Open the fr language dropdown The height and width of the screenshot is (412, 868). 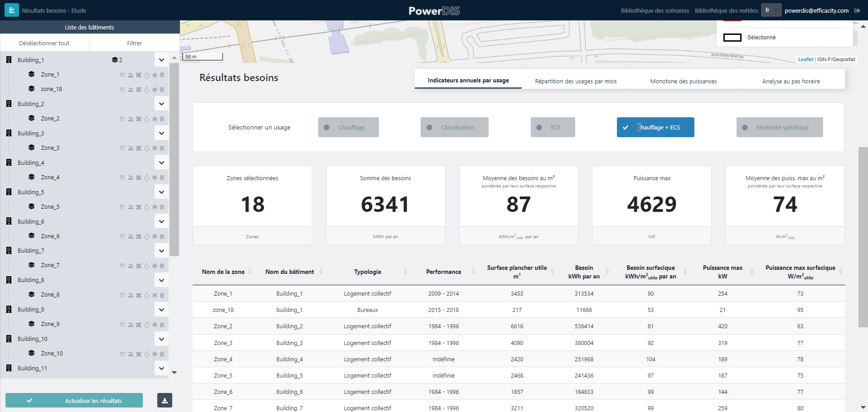coord(771,10)
